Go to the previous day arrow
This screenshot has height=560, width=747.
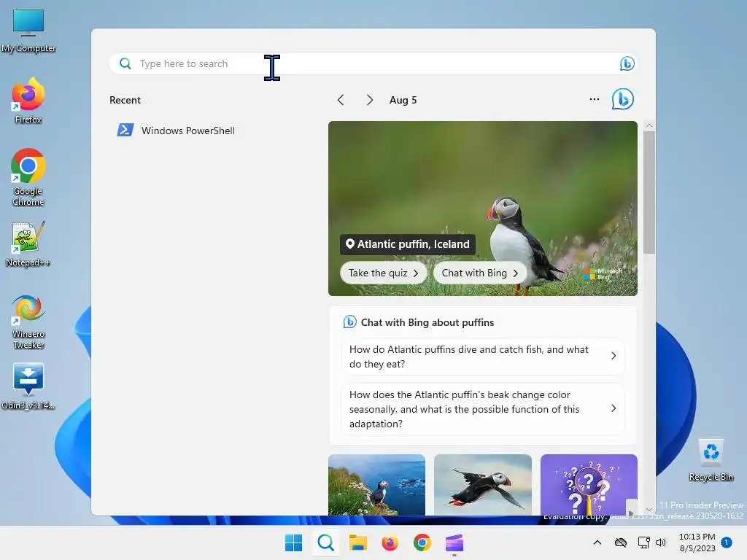click(x=340, y=100)
